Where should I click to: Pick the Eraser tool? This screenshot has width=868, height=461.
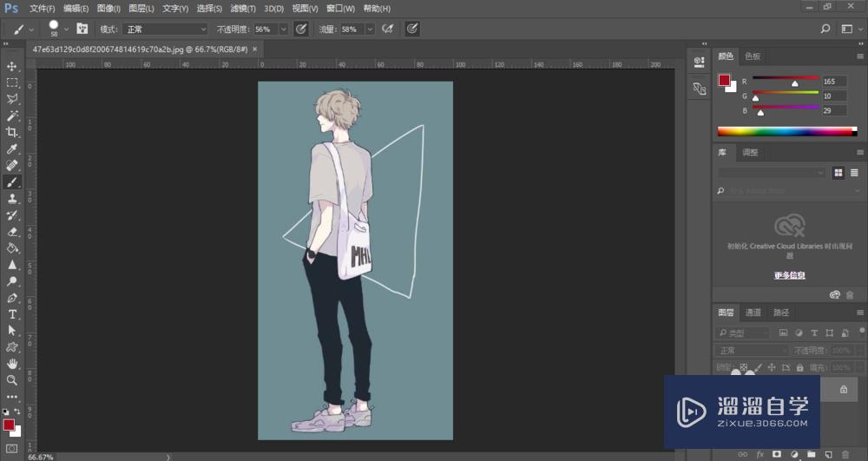pos(12,232)
